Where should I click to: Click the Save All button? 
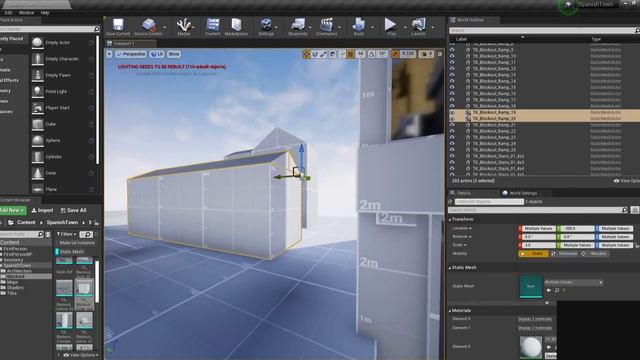(73, 210)
